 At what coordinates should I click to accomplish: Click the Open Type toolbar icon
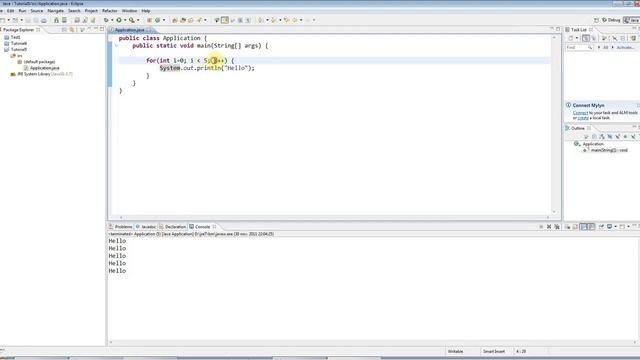pos(175,20)
